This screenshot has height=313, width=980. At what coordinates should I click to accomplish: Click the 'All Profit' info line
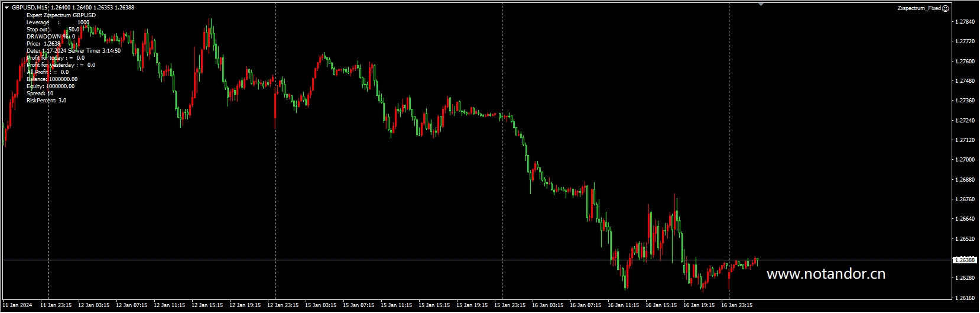tap(47, 72)
